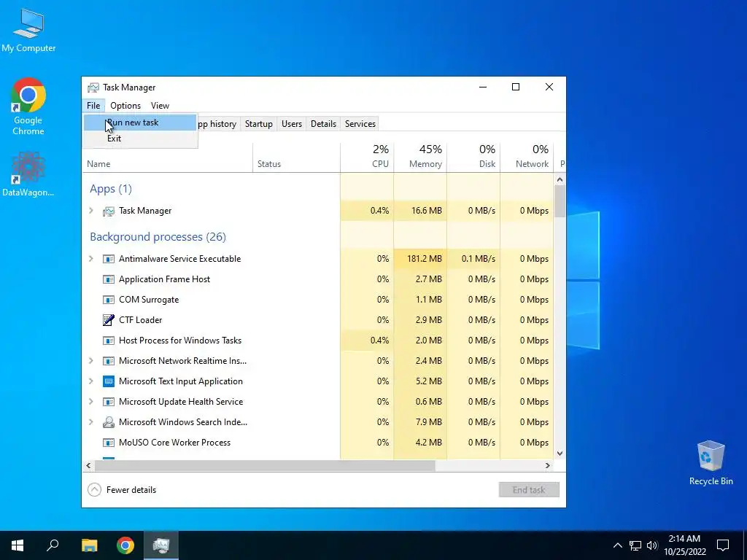This screenshot has height=560, width=747.
Task: Expand Microsoft Windows Search Indexer row
Action: [x=91, y=422]
